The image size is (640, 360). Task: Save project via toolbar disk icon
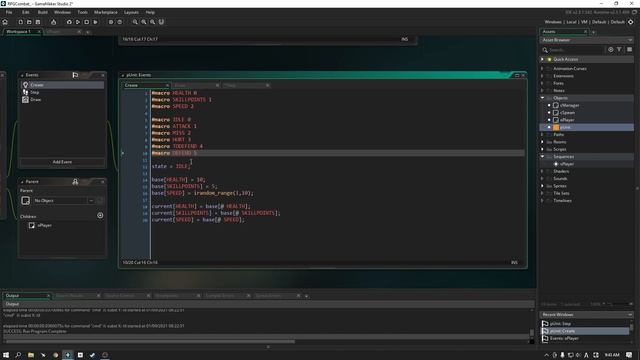point(38,22)
